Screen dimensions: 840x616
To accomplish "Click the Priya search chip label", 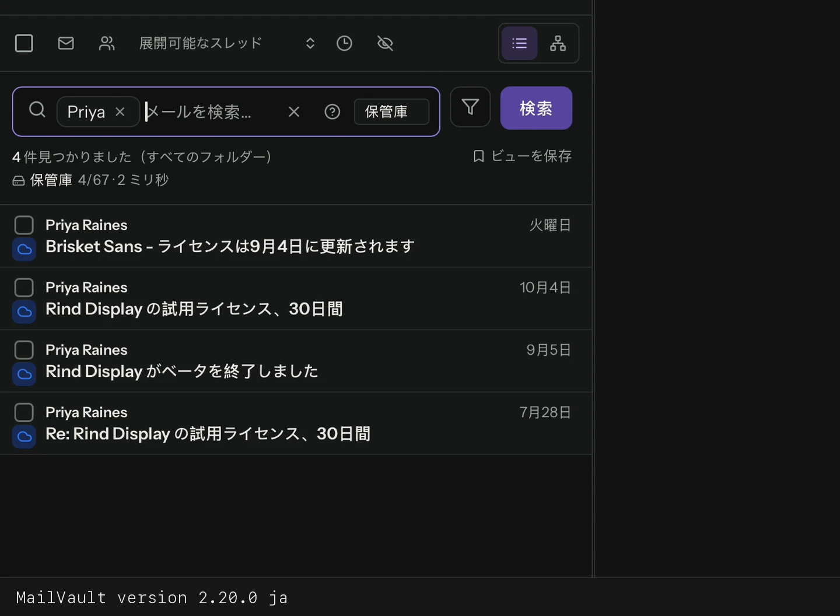I will [x=86, y=111].
